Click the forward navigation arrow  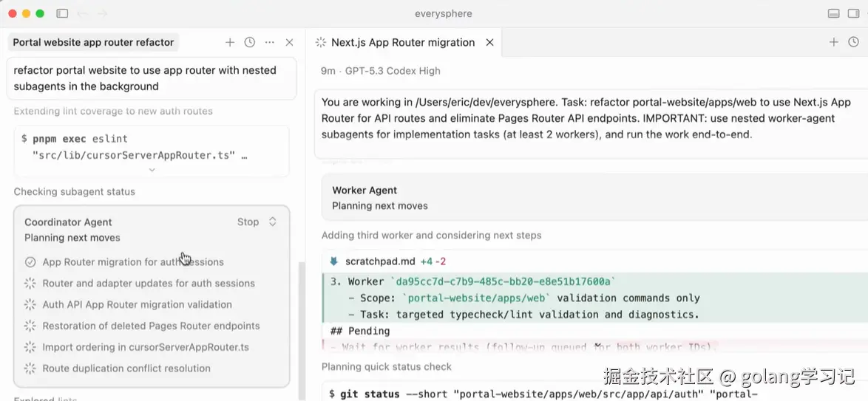coord(102,13)
